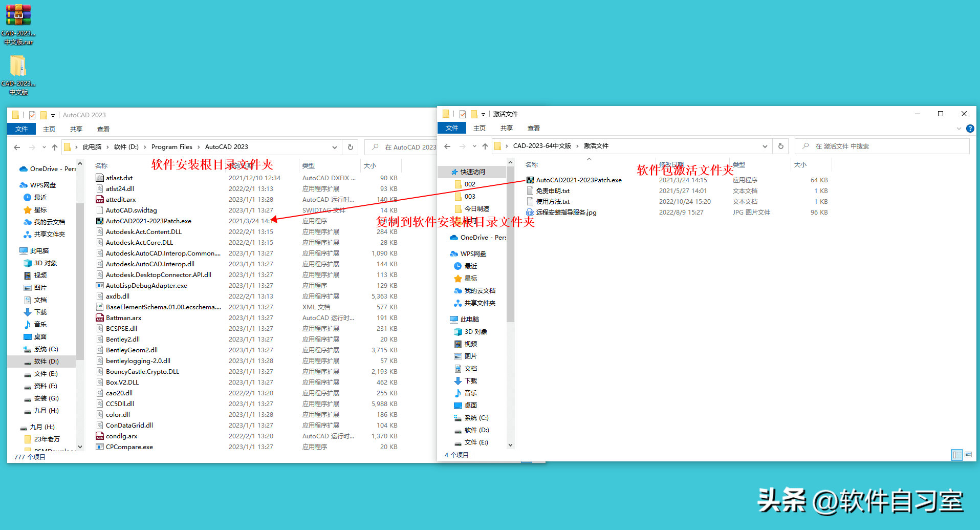Image resolution: width=980 pixels, height=530 pixels.
Task: Select Autodesk.DesktopConnector.API.dll file
Action: (154, 275)
